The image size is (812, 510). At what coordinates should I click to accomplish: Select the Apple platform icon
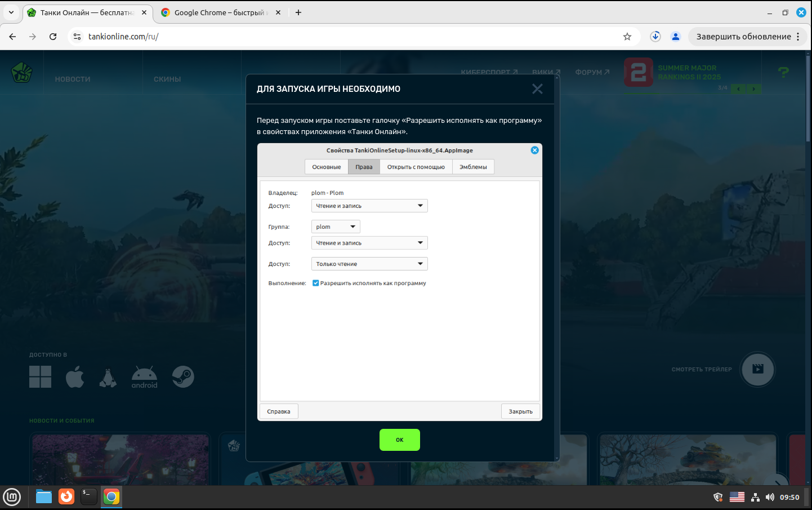click(75, 376)
